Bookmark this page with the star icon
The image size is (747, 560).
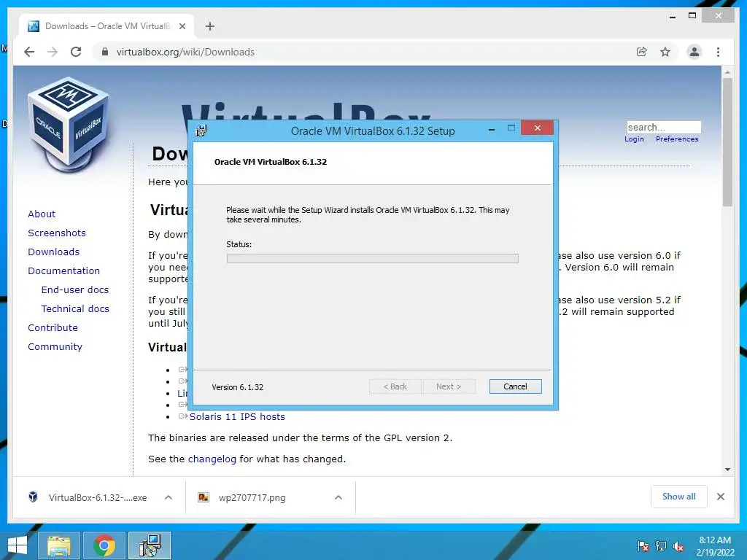coord(665,52)
